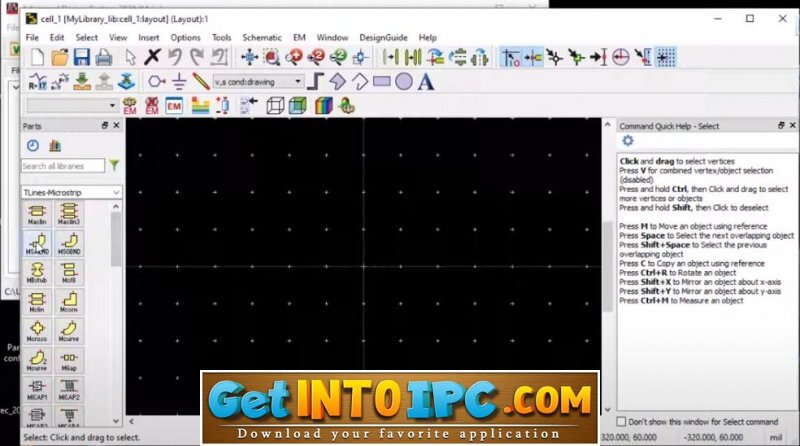Place the Maclin coupled line part
The width and height of the screenshot is (800, 446).
[37, 214]
